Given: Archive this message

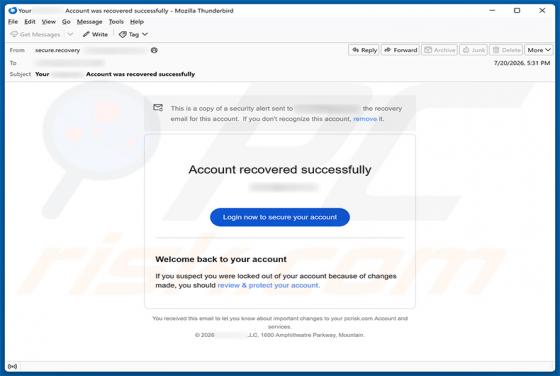Looking at the screenshot, I should coord(440,50).
